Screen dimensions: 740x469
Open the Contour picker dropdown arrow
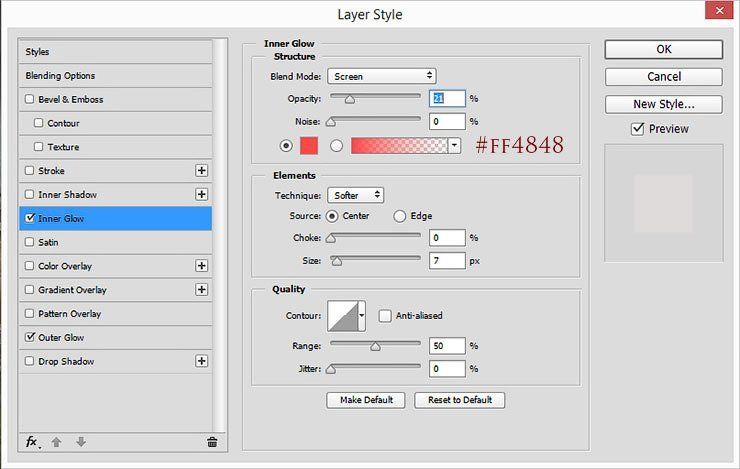click(x=362, y=316)
